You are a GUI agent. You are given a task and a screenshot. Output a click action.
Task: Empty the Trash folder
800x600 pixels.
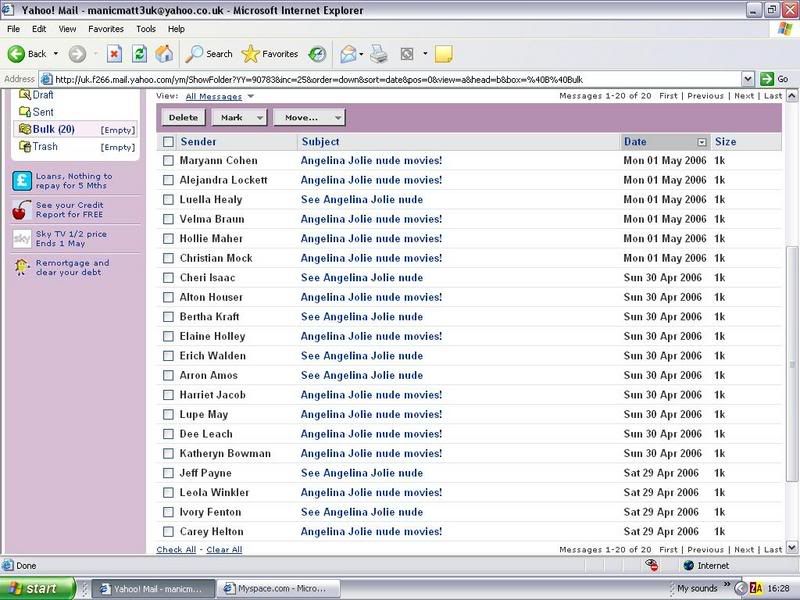118,147
